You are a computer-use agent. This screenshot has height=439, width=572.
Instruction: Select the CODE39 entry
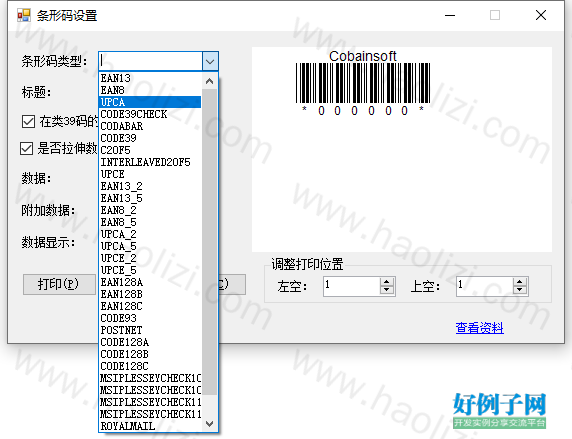[150, 138]
